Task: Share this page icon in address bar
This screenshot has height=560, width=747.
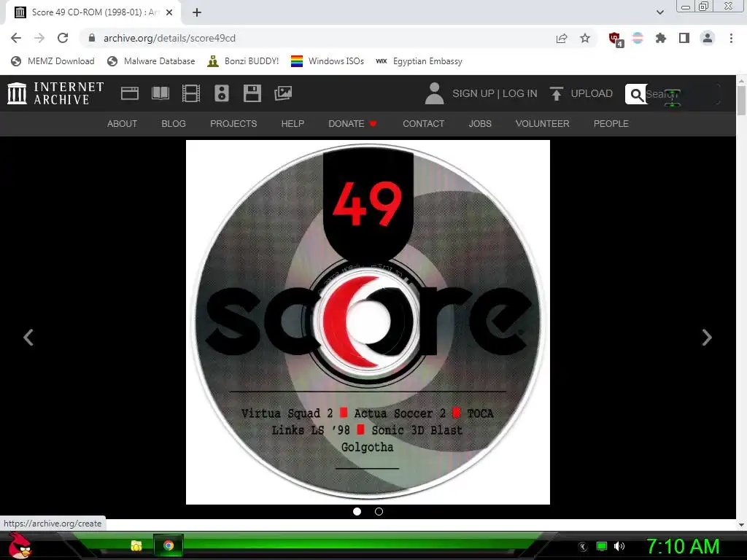Action: [562, 38]
